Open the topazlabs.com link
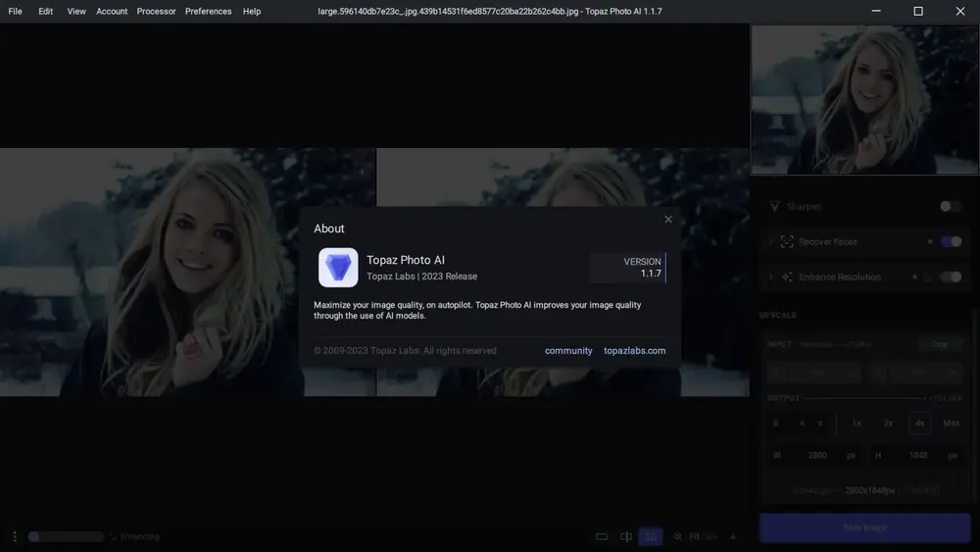Screen dimensions: 980x552 [x=634, y=351]
